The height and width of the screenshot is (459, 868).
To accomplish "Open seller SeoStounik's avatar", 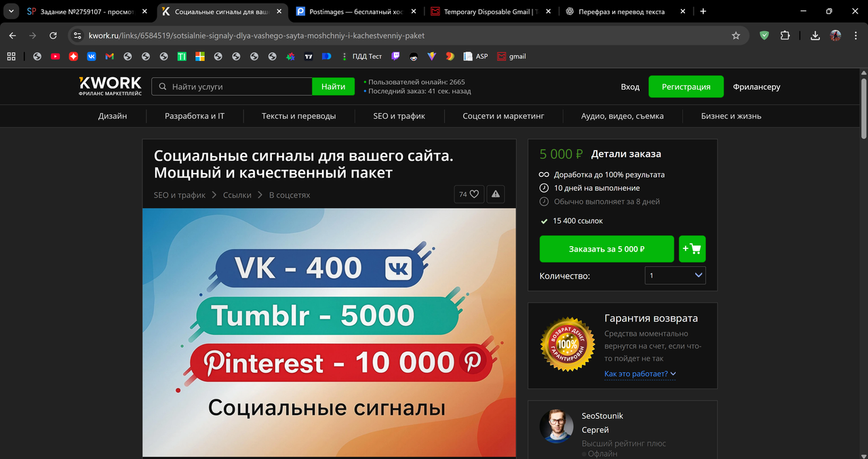I will [557, 426].
